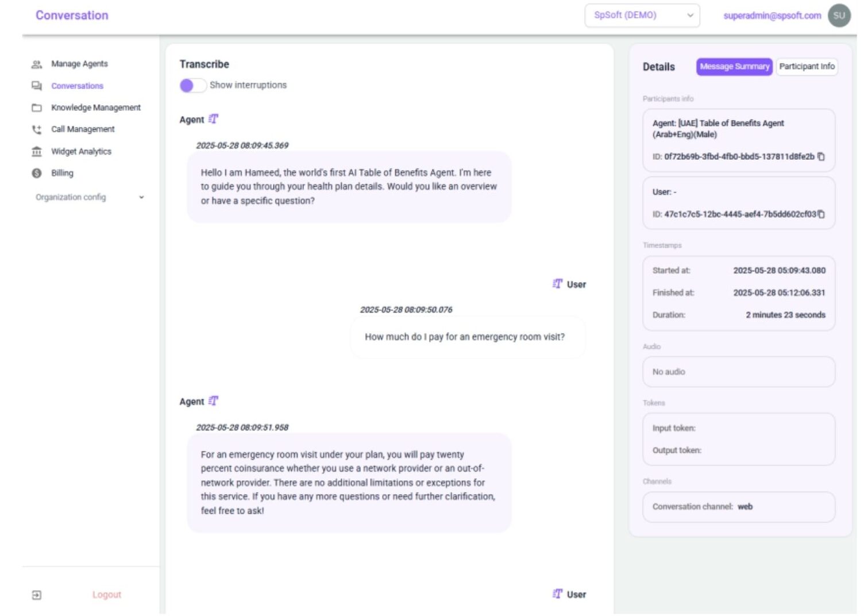Click the Manage Agents sidebar icon
Viewport: 864px width, 616px height.
click(37, 64)
